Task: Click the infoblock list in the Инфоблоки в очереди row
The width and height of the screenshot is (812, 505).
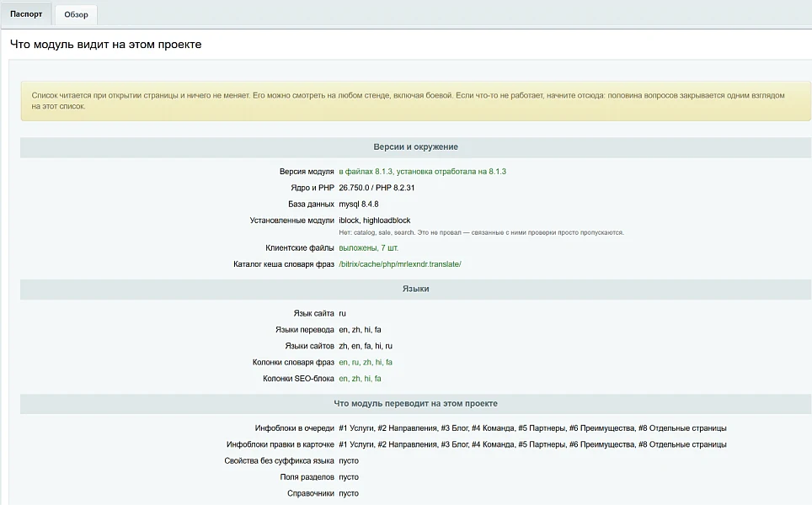Action: tap(532, 428)
